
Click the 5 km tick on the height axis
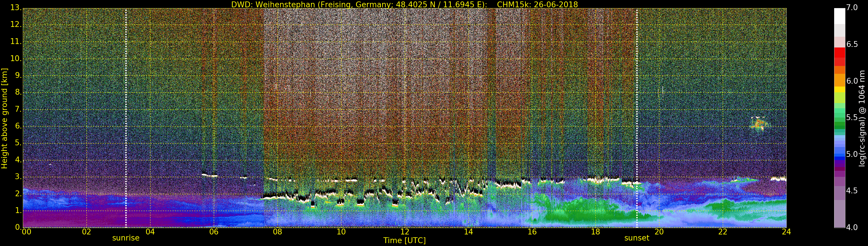pyautogui.click(x=18, y=143)
